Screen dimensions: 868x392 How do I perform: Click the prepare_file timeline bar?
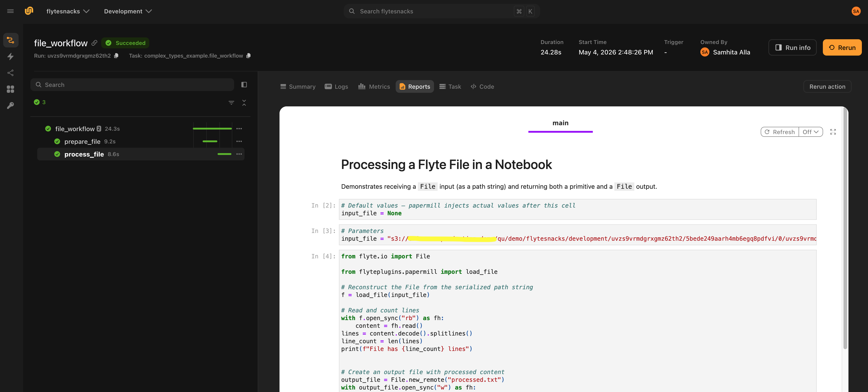(x=210, y=141)
